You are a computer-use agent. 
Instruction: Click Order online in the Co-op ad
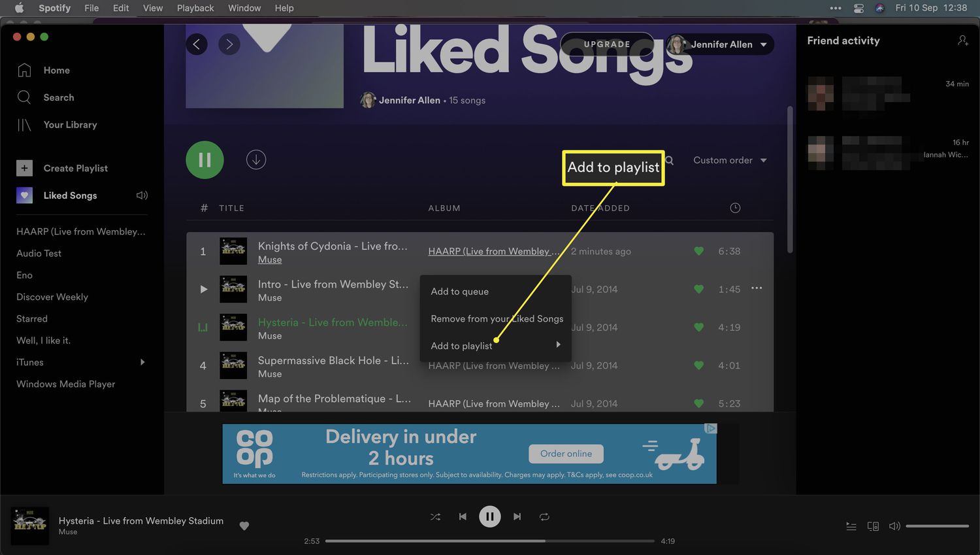[566, 454]
